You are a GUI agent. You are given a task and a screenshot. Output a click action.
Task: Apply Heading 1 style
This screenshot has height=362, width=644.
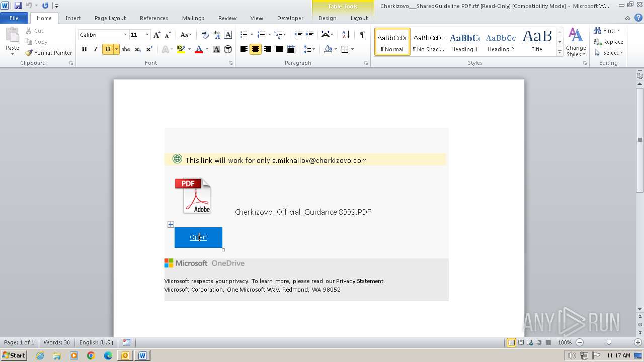coord(465,42)
